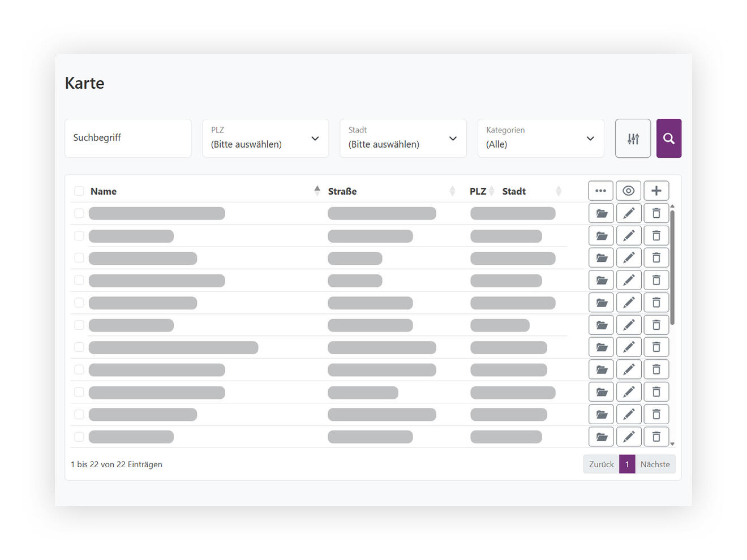The width and height of the screenshot is (747, 560).
Task: Sort the table by Straße column
Action: (342, 191)
